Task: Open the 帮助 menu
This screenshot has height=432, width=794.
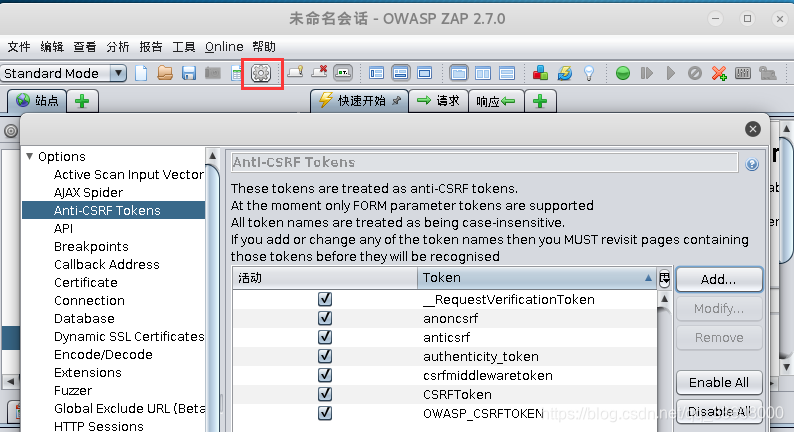Action: click(x=264, y=47)
